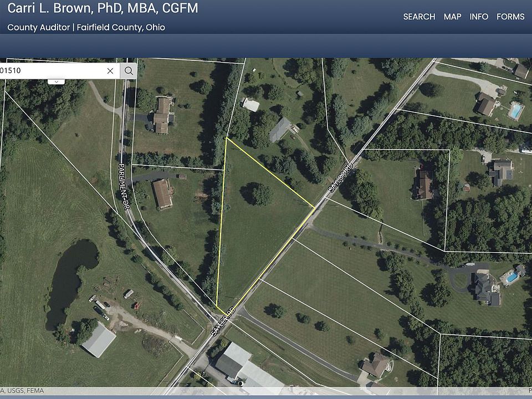
Task: Click the lower SAYLOR RD label near the intersection
Action: [223, 321]
